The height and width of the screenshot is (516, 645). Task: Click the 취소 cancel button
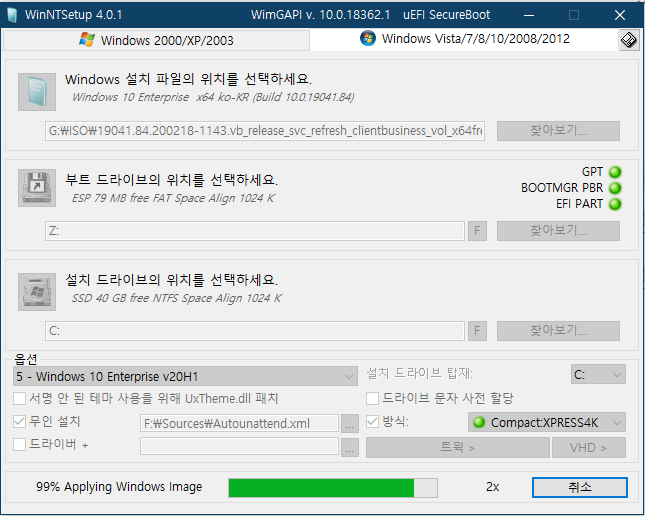[x=580, y=487]
